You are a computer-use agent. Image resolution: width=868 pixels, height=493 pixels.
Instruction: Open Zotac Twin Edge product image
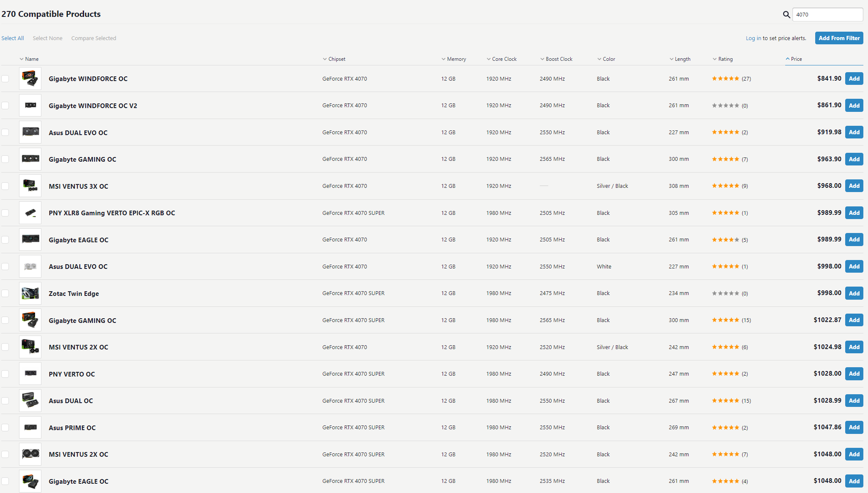pos(30,293)
